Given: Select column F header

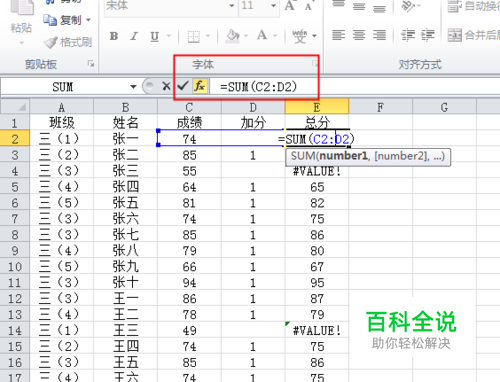Looking at the screenshot, I should point(381,107).
